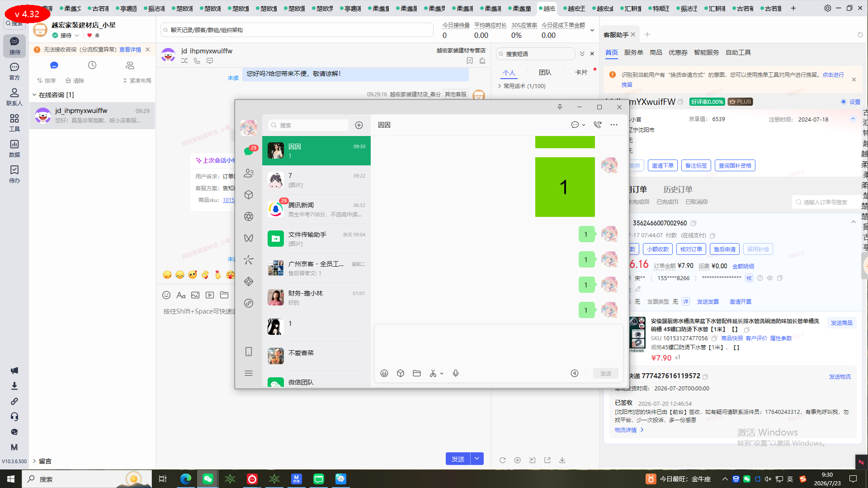Screen dimensions: 868x488
Task: Click the 搜索短语 search field
Action: [536, 54]
